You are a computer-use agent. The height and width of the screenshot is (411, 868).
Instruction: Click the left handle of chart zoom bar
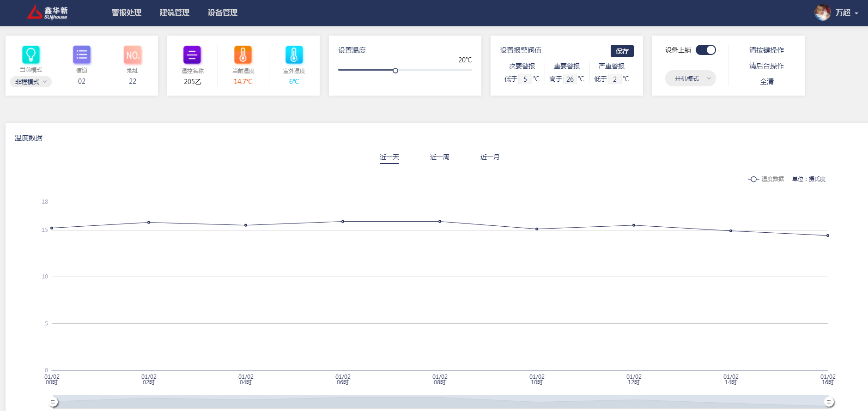point(54,402)
